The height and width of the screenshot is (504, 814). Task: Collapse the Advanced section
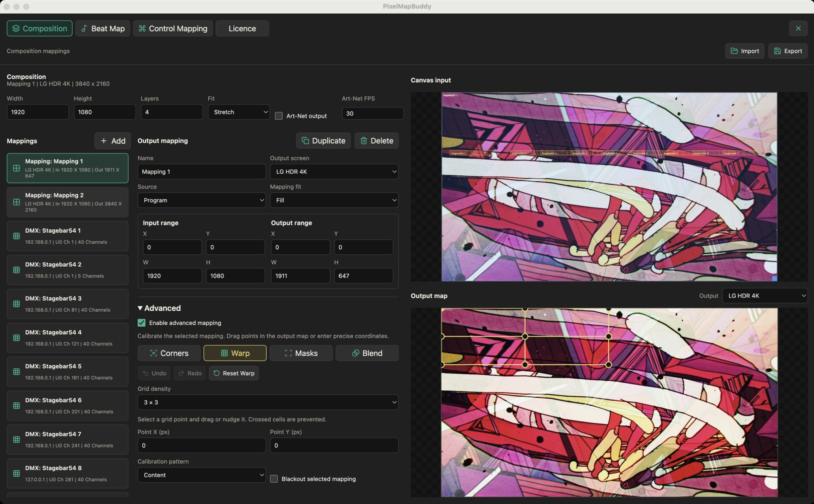(x=159, y=308)
